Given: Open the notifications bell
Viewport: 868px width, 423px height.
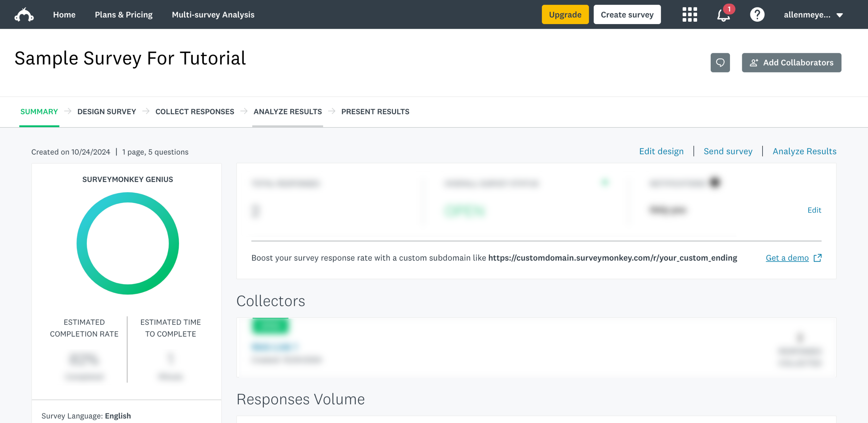Looking at the screenshot, I should click(723, 15).
